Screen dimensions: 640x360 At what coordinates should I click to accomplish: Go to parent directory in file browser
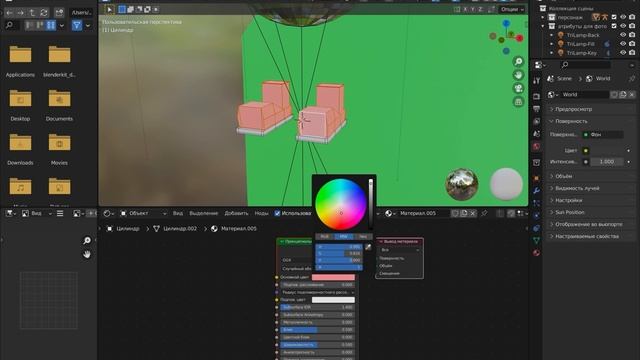point(32,13)
